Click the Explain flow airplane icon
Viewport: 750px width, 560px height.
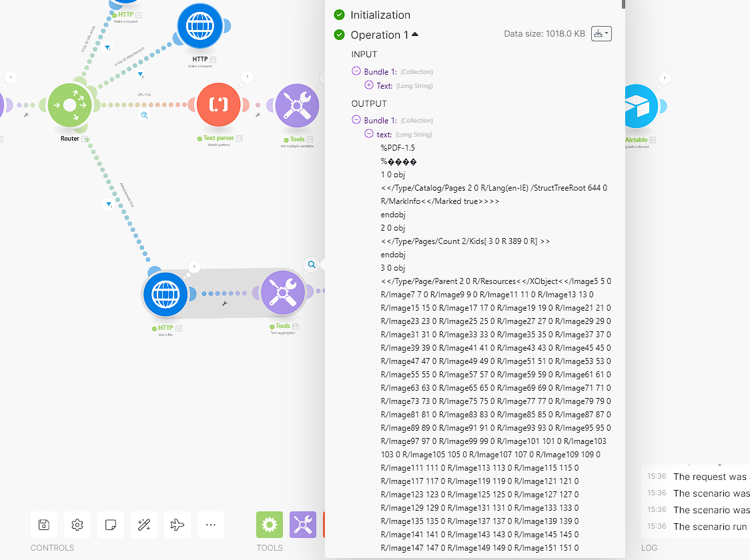(177, 525)
